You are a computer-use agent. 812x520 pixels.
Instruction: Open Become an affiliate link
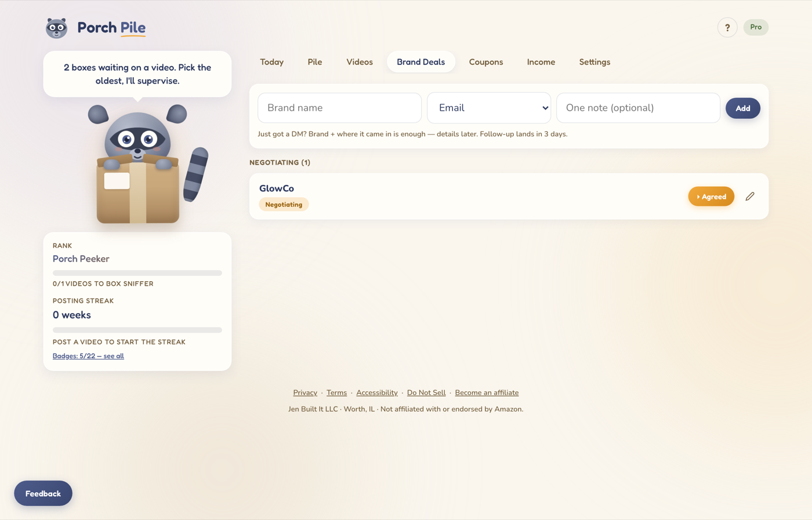pos(487,392)
